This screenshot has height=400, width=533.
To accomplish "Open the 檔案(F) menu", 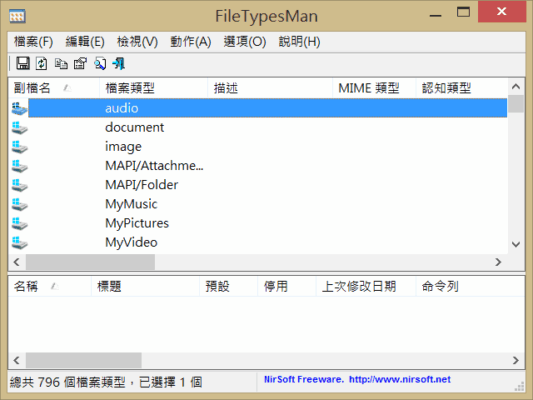I will (33, 42).
